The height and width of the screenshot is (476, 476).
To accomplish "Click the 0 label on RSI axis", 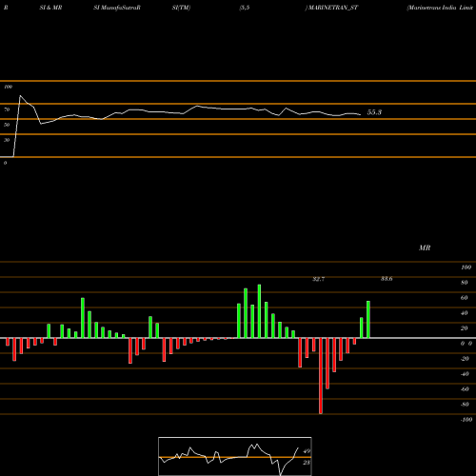I will (5, 163).
